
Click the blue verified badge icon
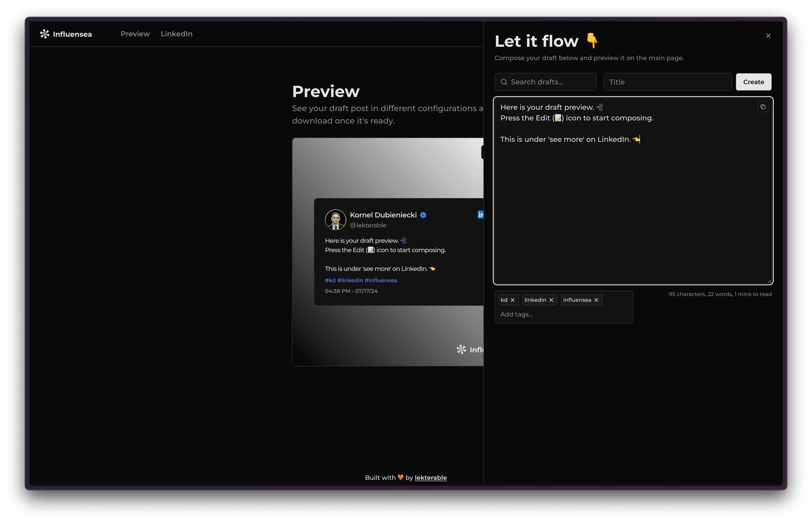[423, 215]
